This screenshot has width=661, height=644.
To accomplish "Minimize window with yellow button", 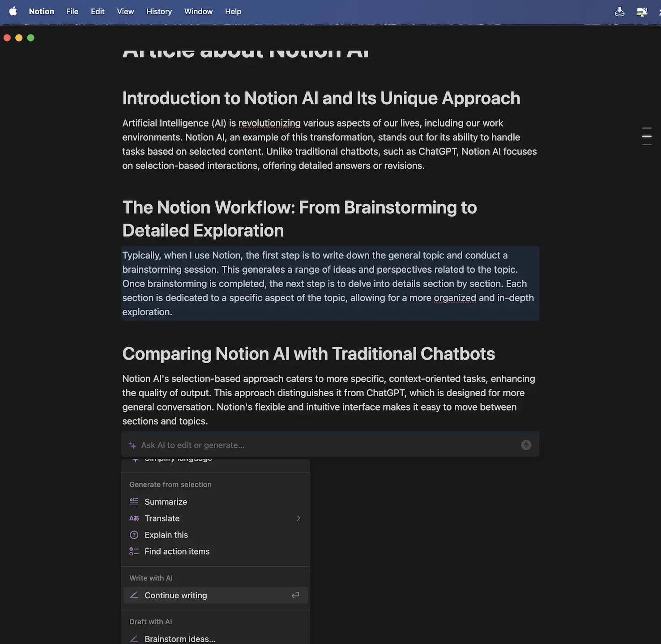I will (x=19, y=38).
